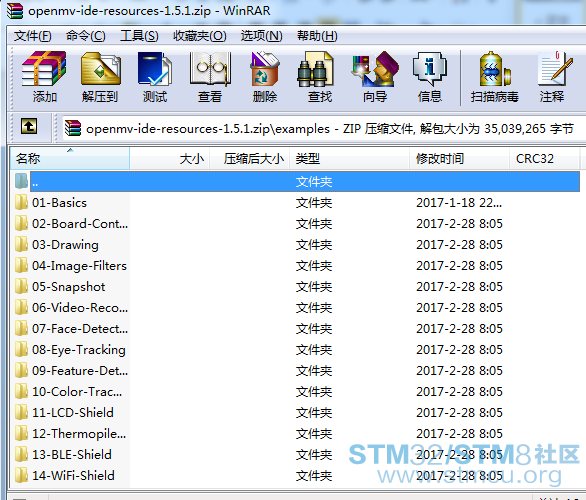Click 文件夹 type cell of 05-Snapshot
Screen dimensions: 586x500
[314, 287]
